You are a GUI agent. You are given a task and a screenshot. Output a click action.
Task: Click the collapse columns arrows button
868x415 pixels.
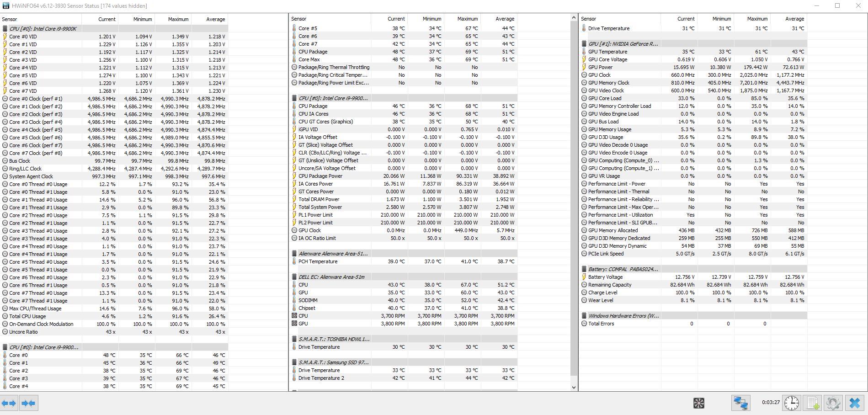coord(28,403)
